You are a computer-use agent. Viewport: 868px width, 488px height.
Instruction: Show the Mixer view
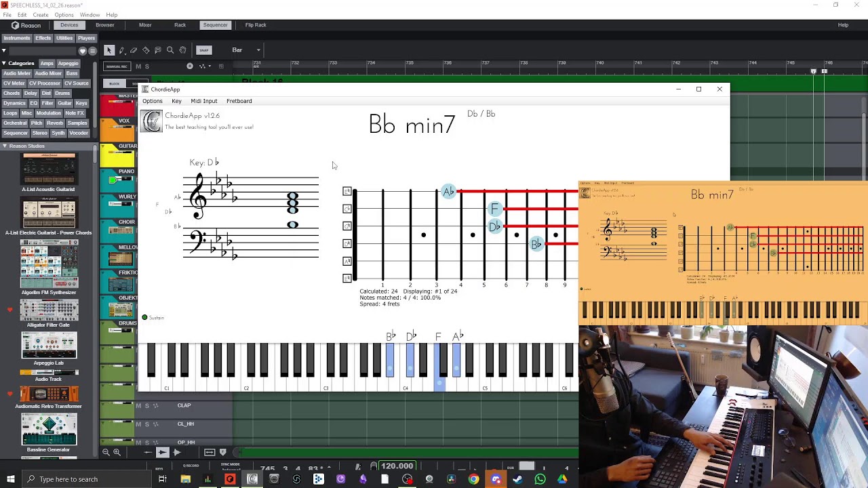[x=145, y=25]
